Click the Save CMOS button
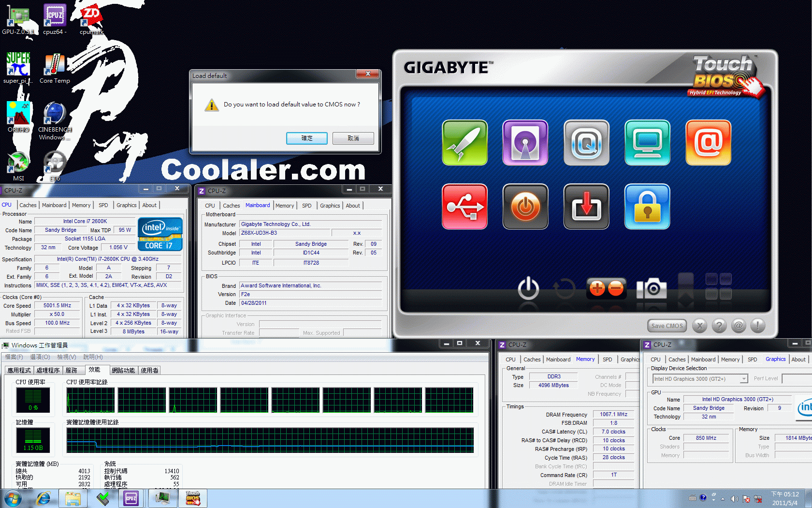 pos(667,326)
